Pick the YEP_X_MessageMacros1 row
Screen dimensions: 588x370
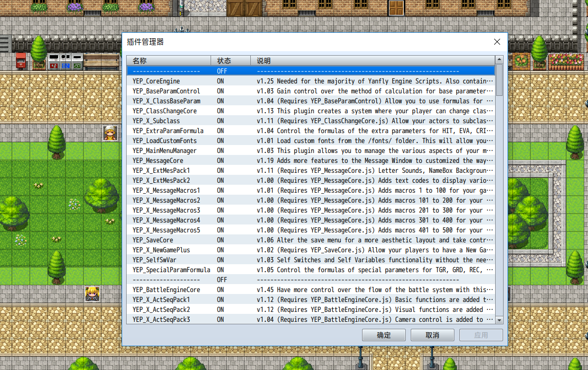click(311, 190)
